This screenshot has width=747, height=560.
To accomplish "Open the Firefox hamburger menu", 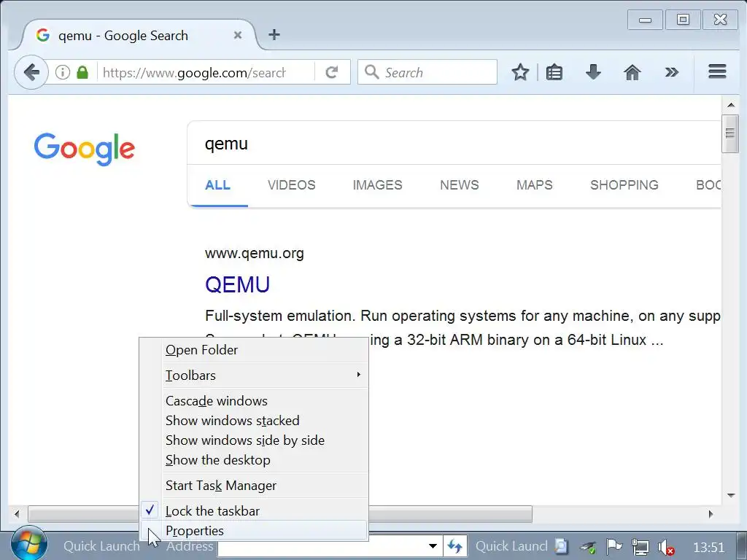I will click(x=717, y=72).
